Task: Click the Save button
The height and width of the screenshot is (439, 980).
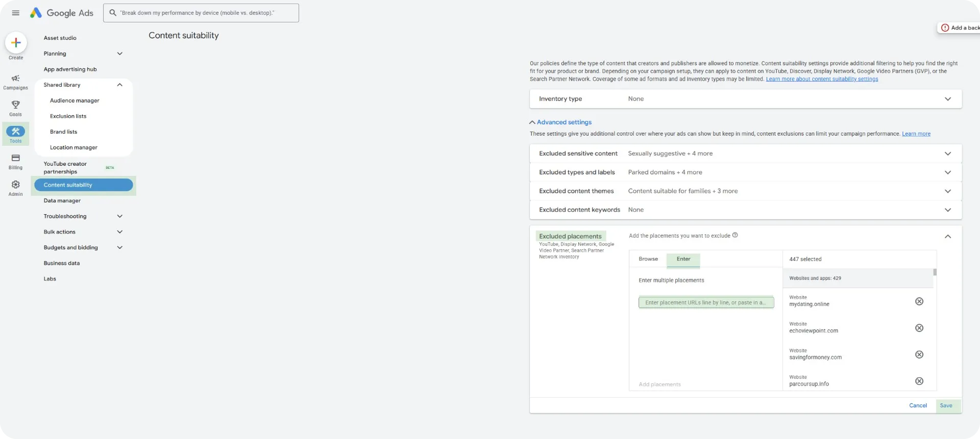Action: point(946,406)
